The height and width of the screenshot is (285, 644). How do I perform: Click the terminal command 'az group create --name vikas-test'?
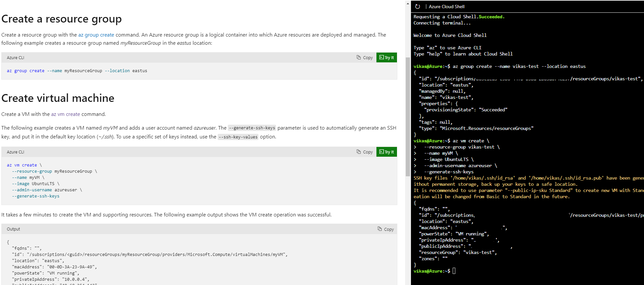[x=519, y=67]
